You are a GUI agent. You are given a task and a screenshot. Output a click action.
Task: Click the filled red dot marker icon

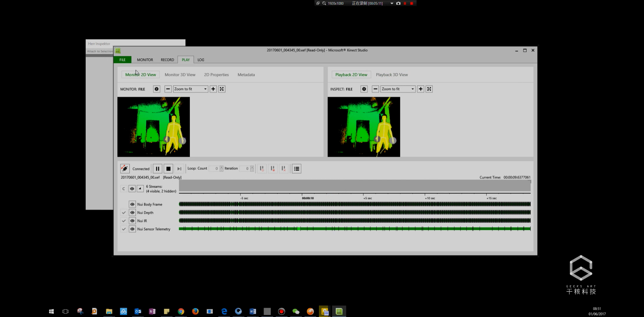[x=273, y=168]
